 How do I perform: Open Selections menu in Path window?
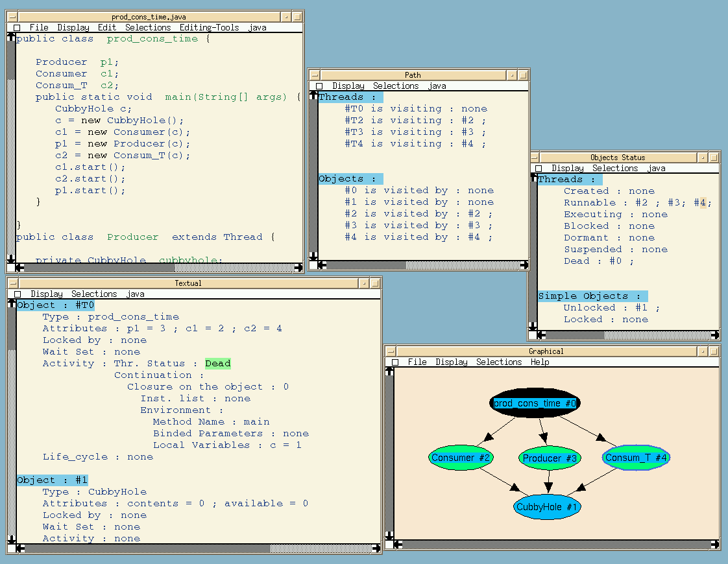click(396, 86)
